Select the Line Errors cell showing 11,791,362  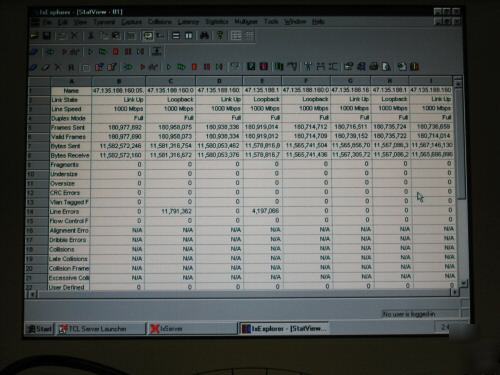(x=170, y=211)
